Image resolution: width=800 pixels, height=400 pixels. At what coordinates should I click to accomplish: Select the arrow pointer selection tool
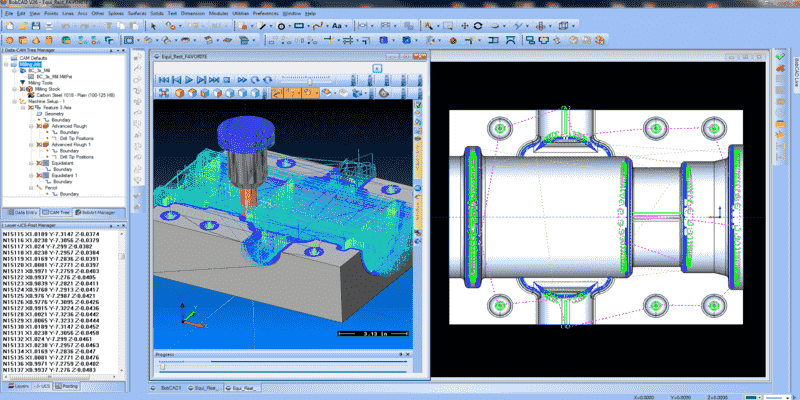click(154, 26)
